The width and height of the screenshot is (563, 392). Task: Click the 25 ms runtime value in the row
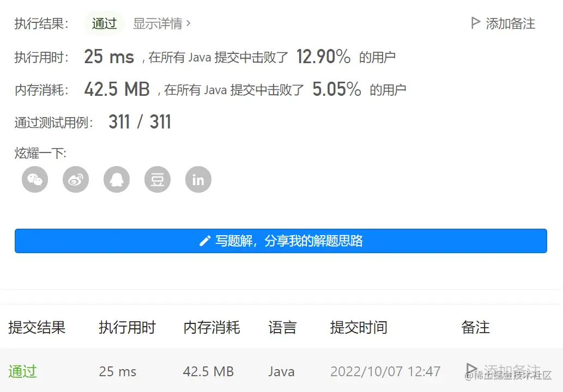click(118, 371)
